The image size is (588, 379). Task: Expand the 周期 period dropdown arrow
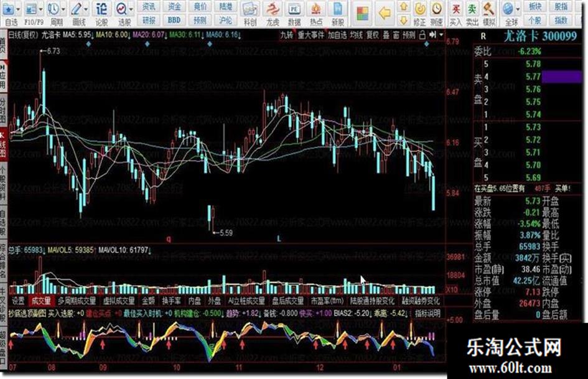(x=63, y=9)
